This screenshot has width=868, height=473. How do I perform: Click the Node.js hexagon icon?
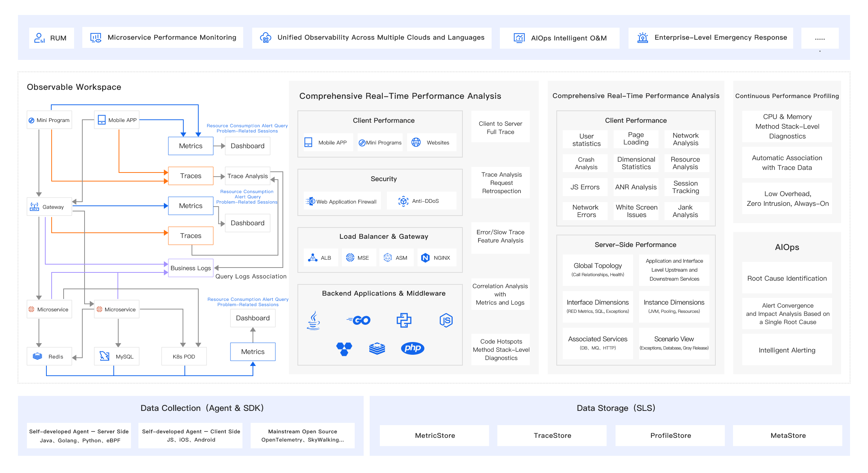point(446,320)
